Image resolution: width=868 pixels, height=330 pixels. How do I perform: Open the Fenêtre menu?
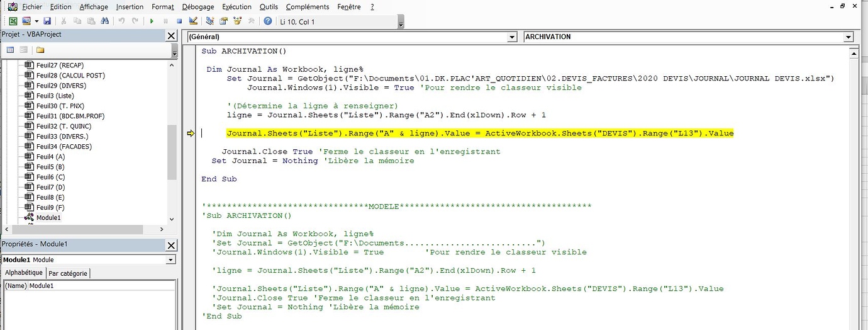[x=349, y=7]
